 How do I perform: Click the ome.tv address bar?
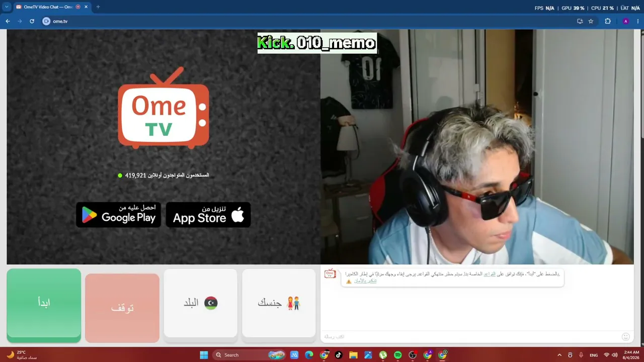point(312,21)
